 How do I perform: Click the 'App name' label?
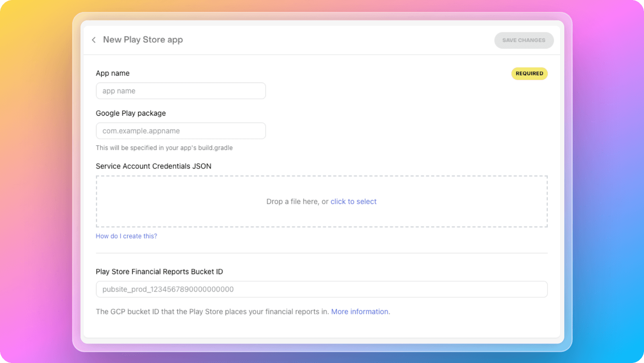point(112,73)
